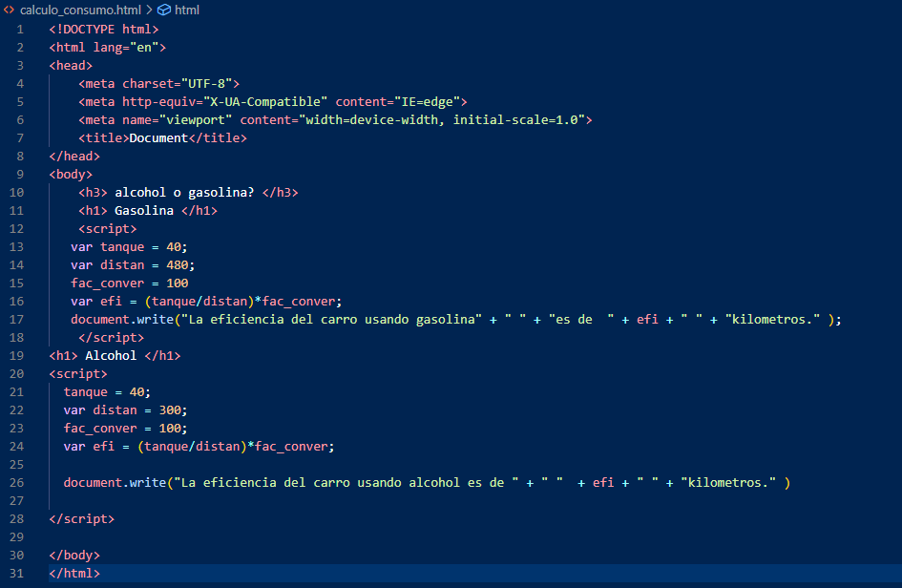Place cursor on the "<!DOCTYPE html>" declaration
Image resolution: width=902 pixels, height=588 pixels.
click(x=104, y=30)
